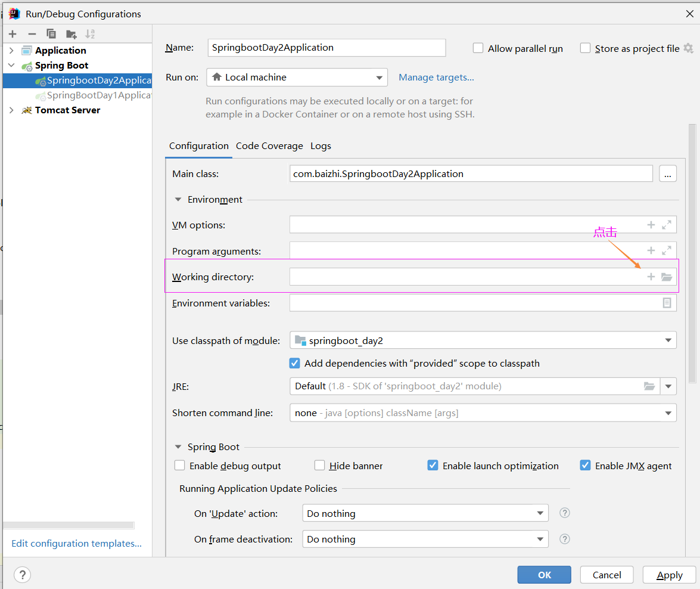Collapse the Spring Boot tree node
Screen dimensions: 700x589
(x=11, y=65)
